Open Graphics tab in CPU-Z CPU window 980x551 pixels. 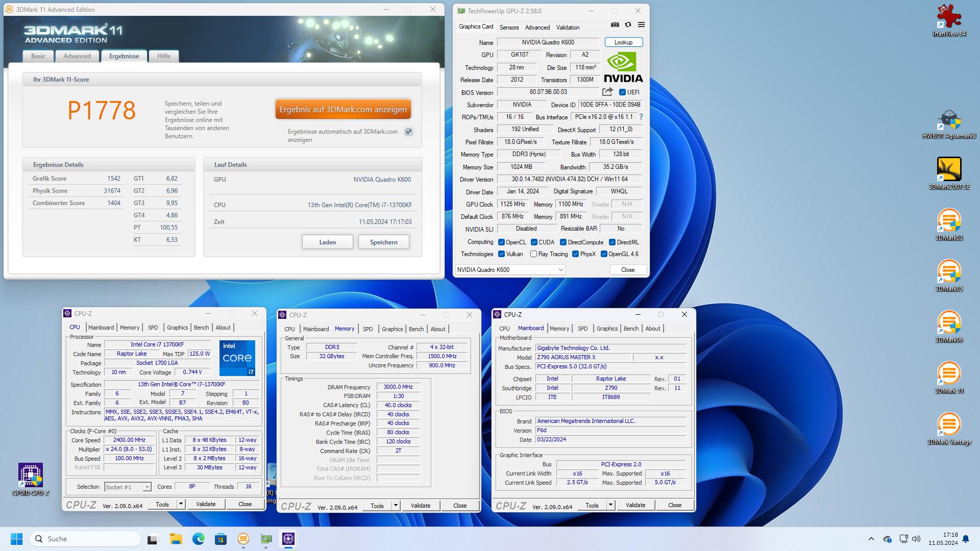pyautogui.click(x=177, y=328)
